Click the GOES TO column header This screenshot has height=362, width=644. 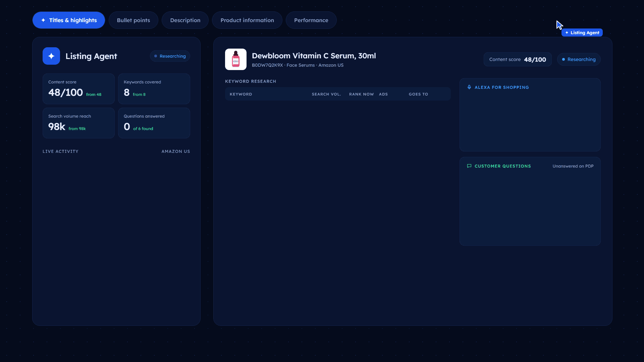[418, 94]
